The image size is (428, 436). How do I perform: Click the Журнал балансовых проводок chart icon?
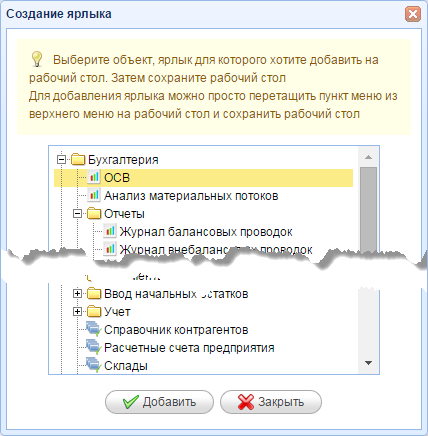click(x=110, y=231)
